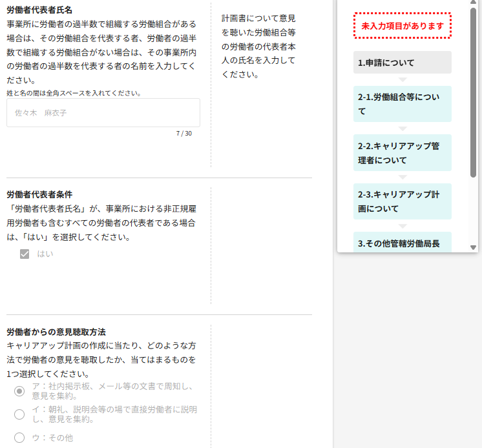Click the 労働者からの意見聴取方法 section heading

56,332
